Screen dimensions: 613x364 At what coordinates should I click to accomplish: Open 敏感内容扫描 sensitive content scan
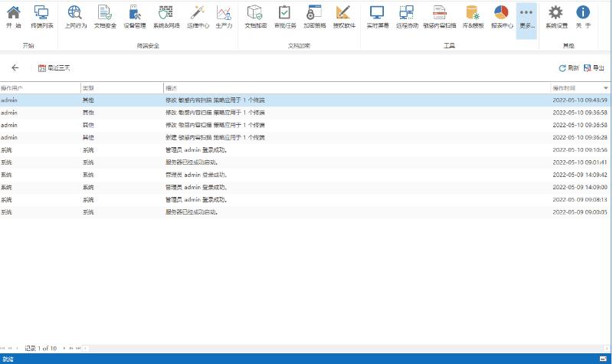[x=440, y=17]
